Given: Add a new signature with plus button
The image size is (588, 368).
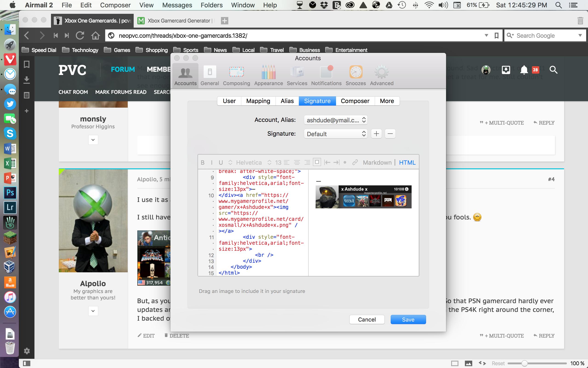Looking at the screenshot, I should pyautogui.click(x=376, y=134).
